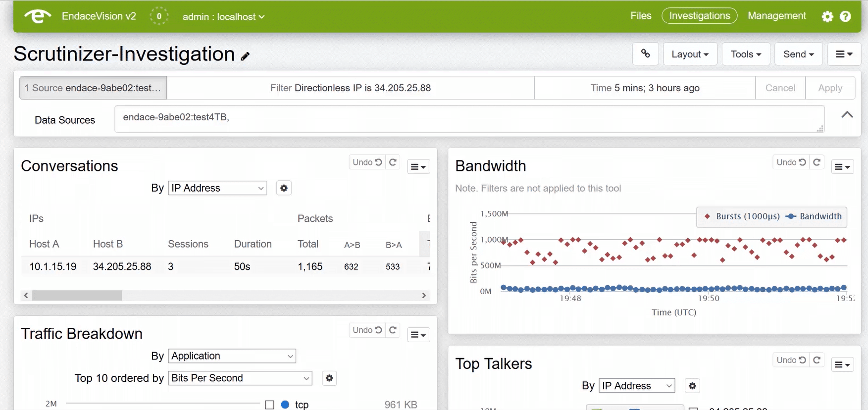868x410 pixels.
Task: Click the B>A packets column header
Action: [394, 245]
